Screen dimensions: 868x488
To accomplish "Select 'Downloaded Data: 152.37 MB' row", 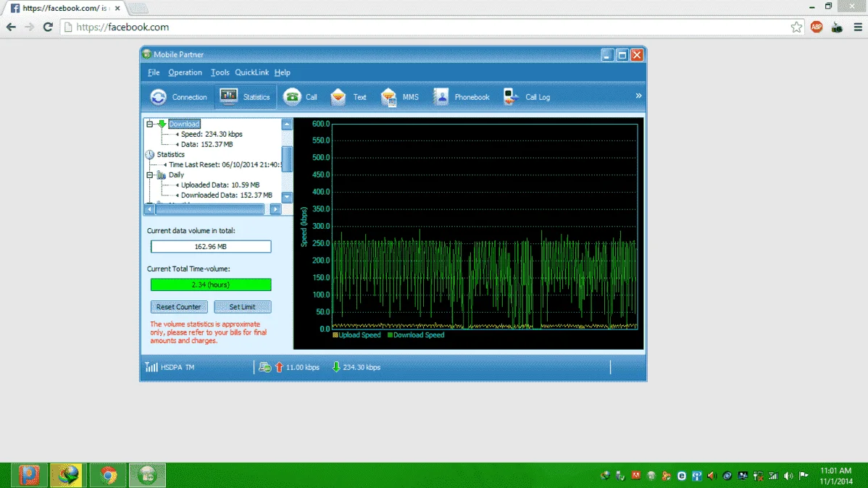I will (226, 195).
